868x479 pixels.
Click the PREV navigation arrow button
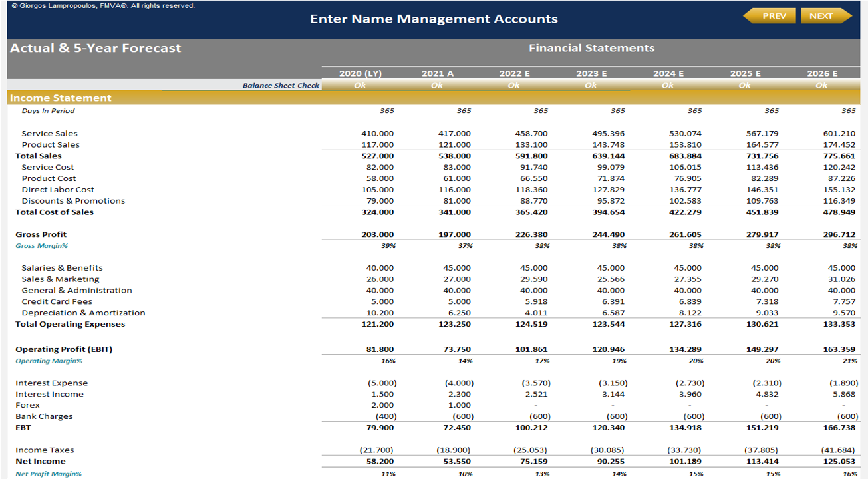(x=769, y=16)
